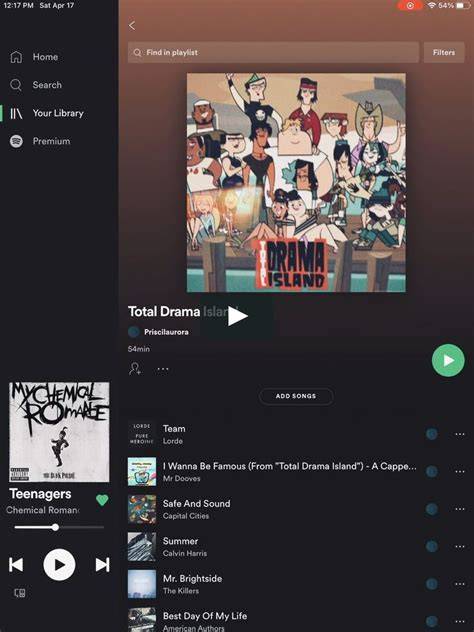Open more options for Mr. Brightside
This screenshot has width=474, height=632.
click(x=460, y=584)
